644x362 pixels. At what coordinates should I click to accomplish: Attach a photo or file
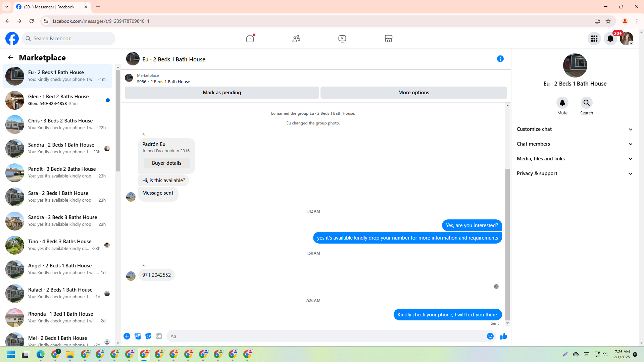pos(138,336)
